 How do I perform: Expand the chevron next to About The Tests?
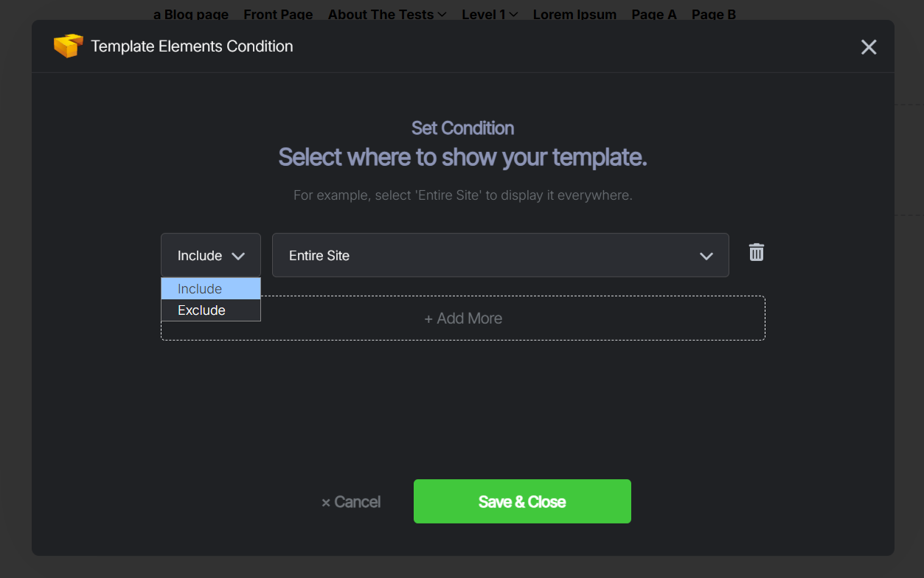(442, 14)
